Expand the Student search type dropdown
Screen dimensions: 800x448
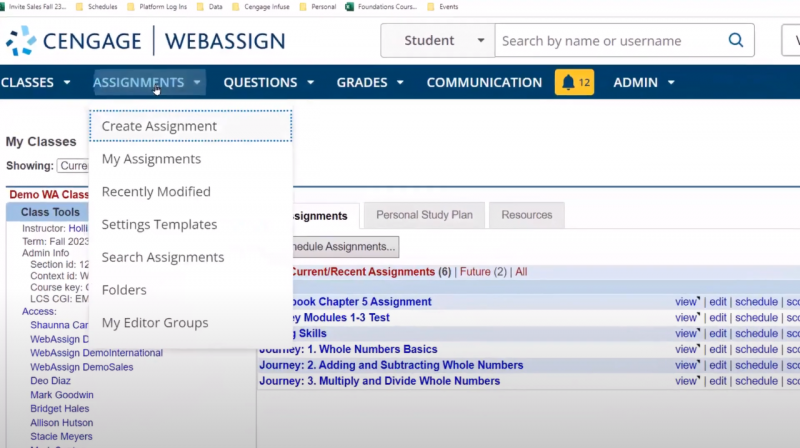click(x=437, y=41)
